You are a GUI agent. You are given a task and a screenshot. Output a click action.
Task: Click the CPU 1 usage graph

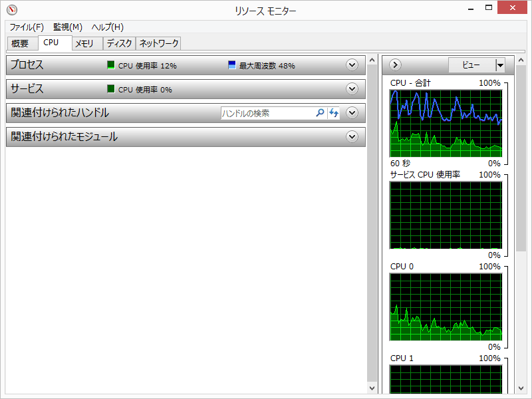[x=446, y=379]
